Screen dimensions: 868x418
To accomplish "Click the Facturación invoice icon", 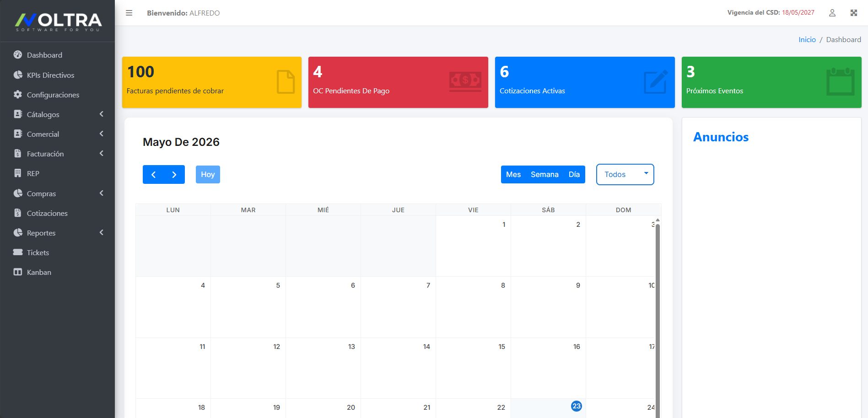I will pos(18,154).
